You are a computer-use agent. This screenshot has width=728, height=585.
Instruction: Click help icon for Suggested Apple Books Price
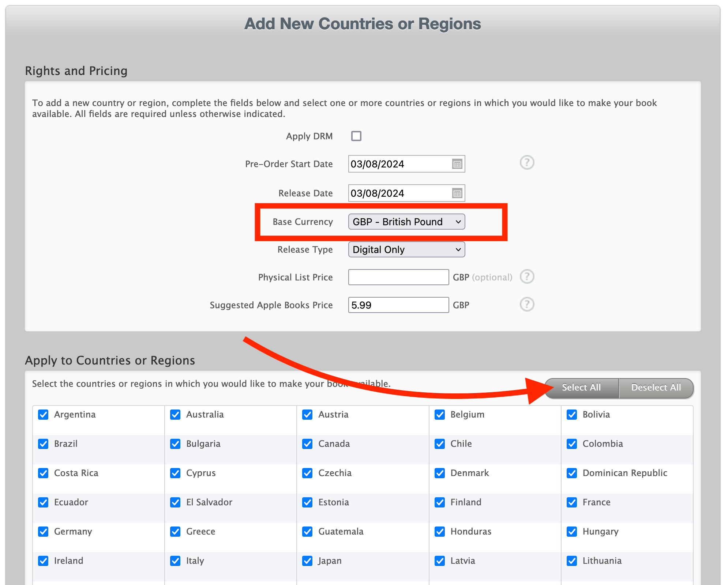tap(527, 304)
